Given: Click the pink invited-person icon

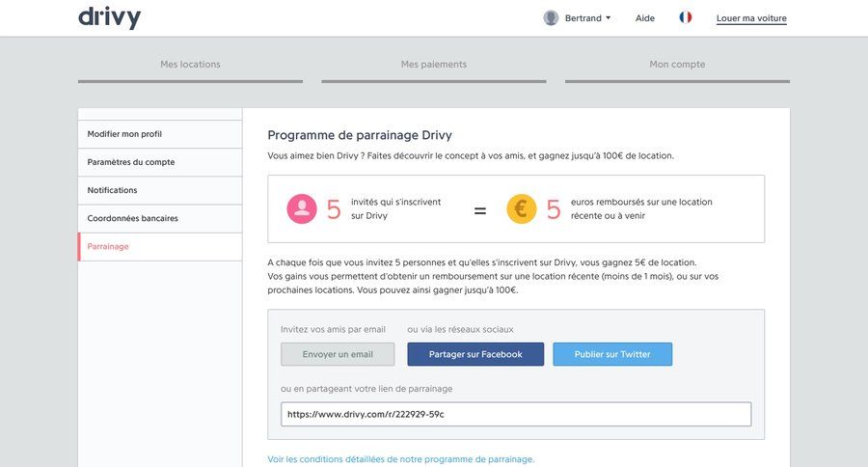Looking at the screenshot, I should (302, 208).
